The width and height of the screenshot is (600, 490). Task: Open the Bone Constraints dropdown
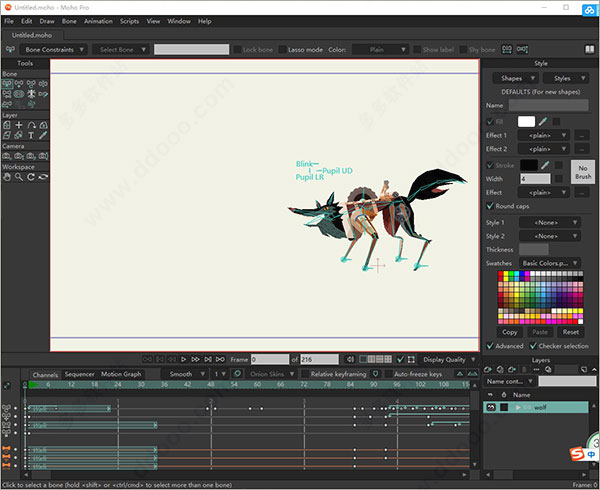pyautogui.click(x=54, y=49)
